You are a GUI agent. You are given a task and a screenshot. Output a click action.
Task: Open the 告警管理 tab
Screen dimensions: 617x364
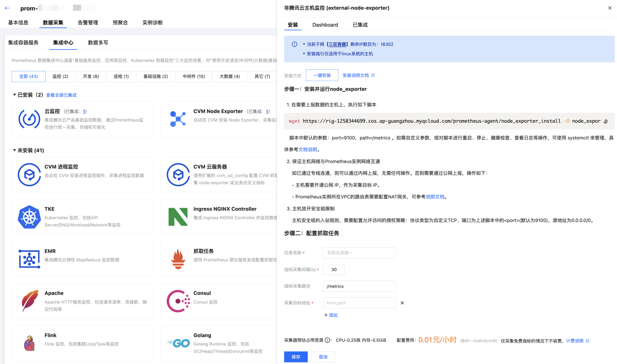(x=88, y=22)
